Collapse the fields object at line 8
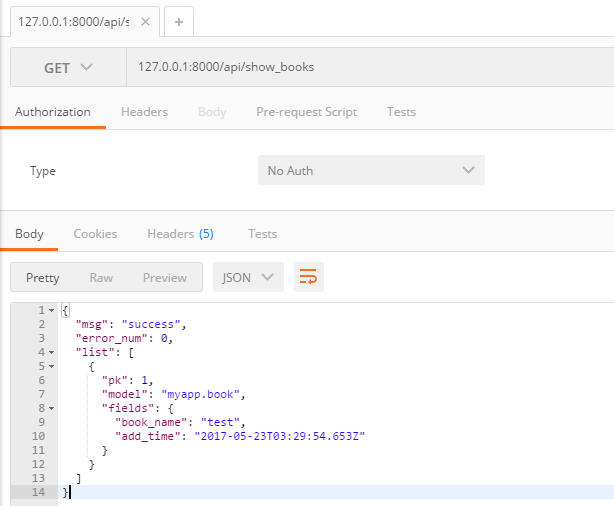This screenshot has height=506, width=614. (x=51, y=408)
